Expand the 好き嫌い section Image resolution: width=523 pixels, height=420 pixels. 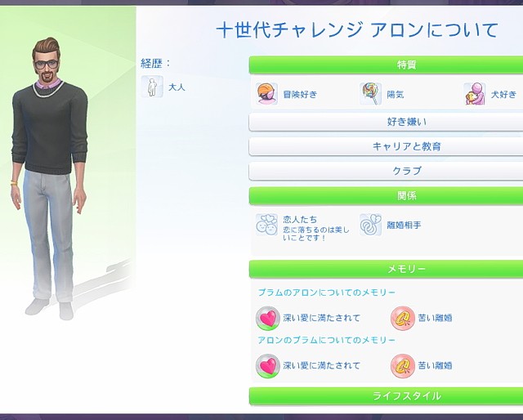click(386, 122)
